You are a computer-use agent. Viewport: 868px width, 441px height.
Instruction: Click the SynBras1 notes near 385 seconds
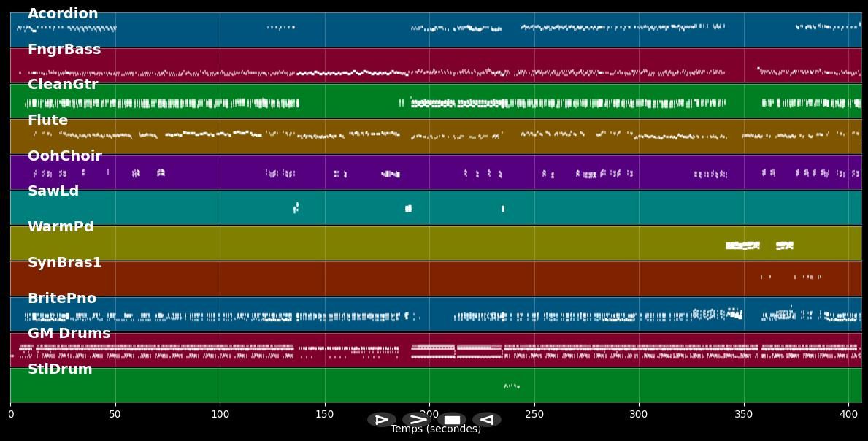pyautogui.click(x=807, y=277)
